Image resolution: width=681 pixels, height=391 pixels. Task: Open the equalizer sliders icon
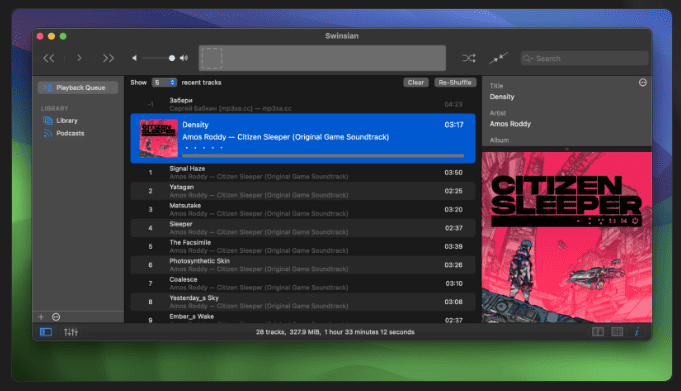coord(71,332)
